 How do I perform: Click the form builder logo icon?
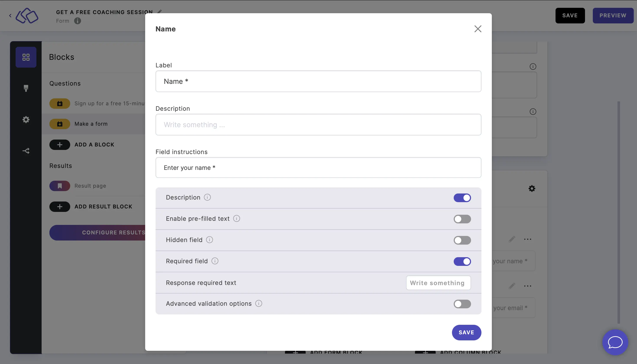click(27, 15)
